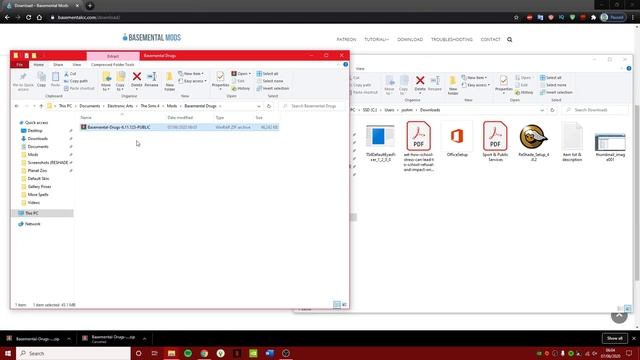Click the browser reload button
Viewport: 640px width, 360px height.
tap(29, 18)
